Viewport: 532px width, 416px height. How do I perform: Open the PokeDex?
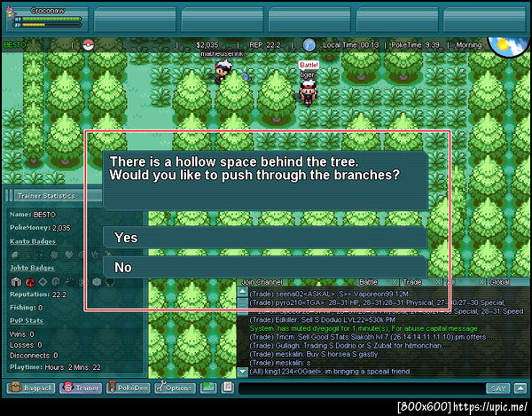click(128, 388)
